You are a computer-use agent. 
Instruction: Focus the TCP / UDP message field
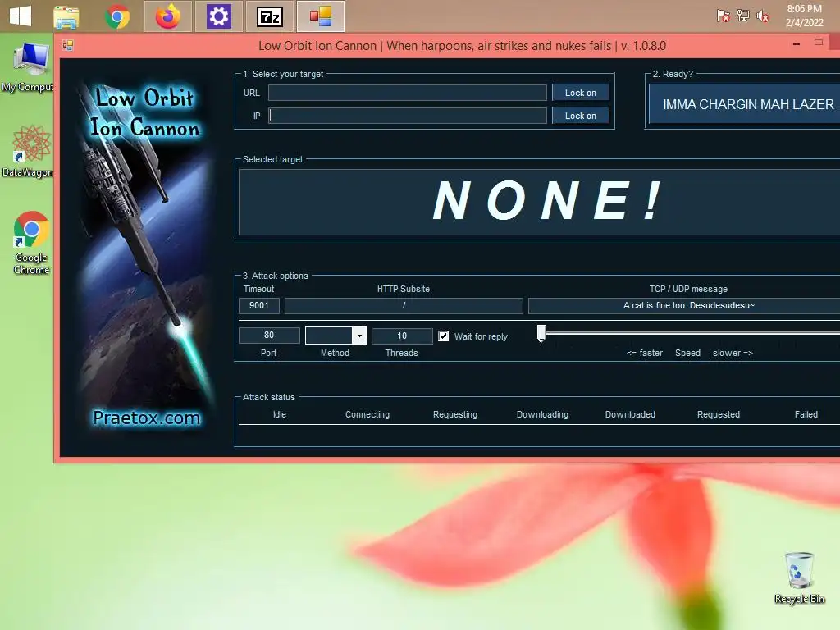click(684, 305)
